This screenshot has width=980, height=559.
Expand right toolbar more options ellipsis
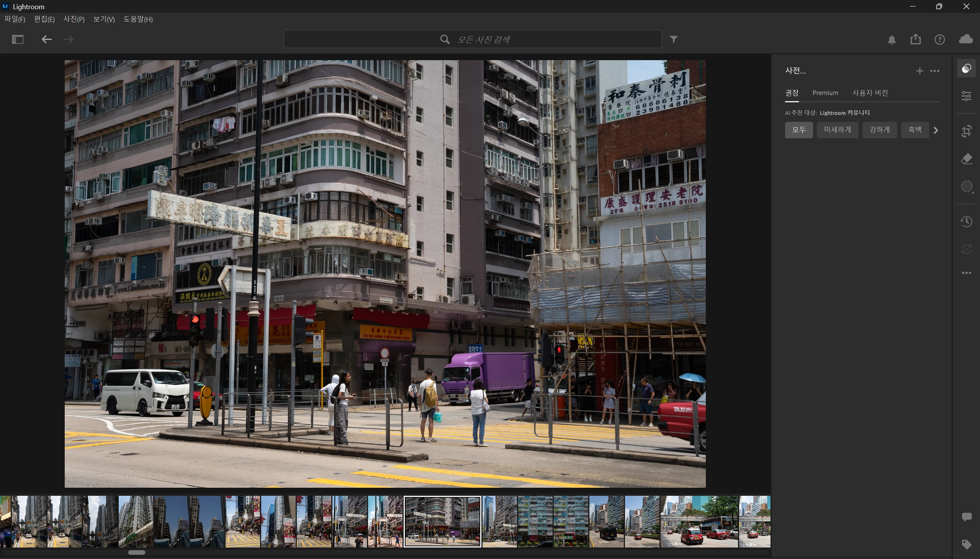(x=966, y=273)
